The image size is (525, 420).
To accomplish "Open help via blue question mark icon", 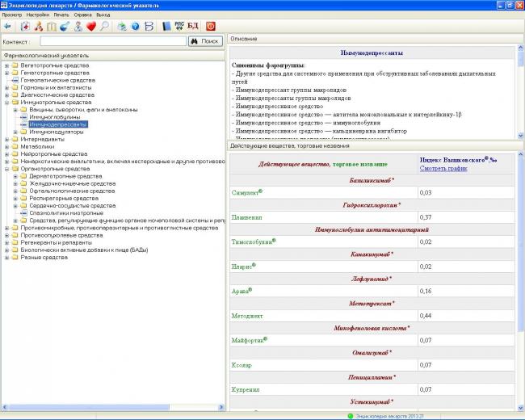I will (135, 26).
